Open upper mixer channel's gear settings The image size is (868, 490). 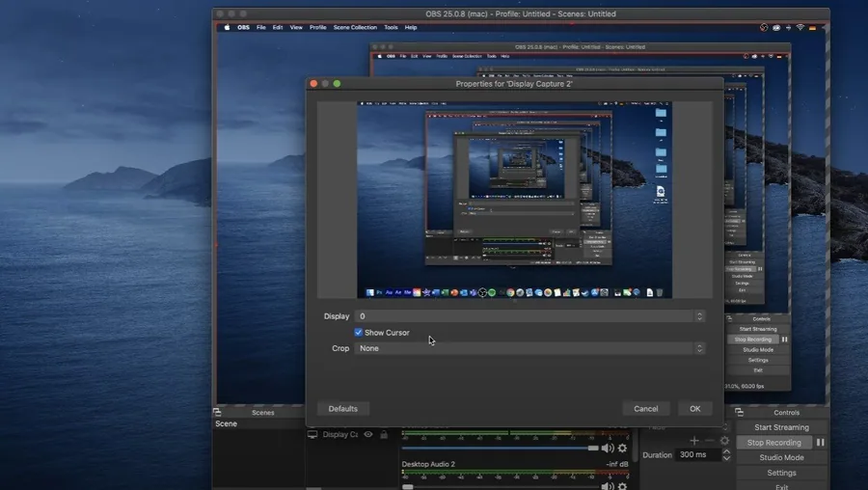[623, 448]
